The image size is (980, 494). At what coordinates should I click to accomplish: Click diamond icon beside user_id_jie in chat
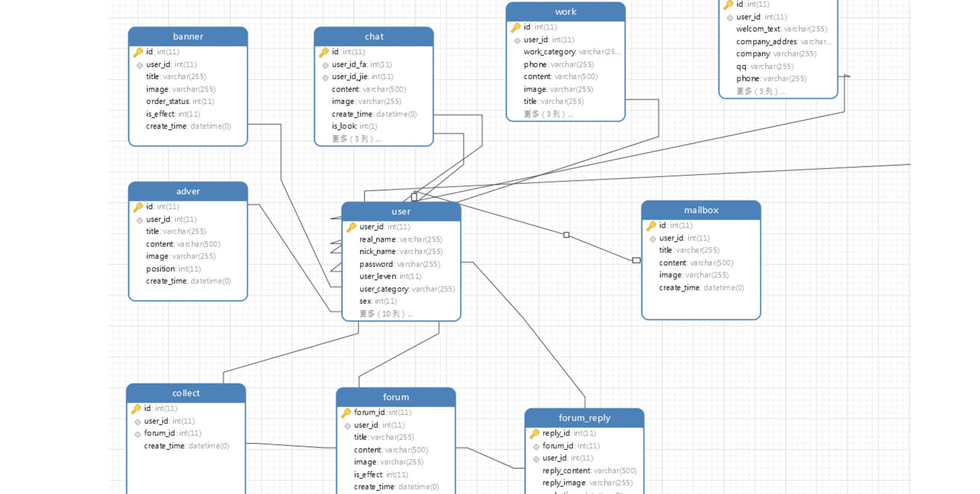[325, 77]
